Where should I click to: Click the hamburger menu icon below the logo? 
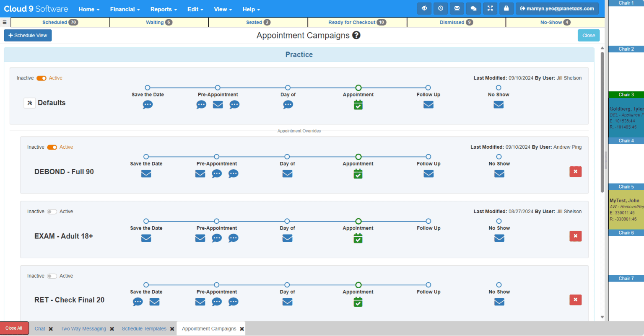point(5,22)
